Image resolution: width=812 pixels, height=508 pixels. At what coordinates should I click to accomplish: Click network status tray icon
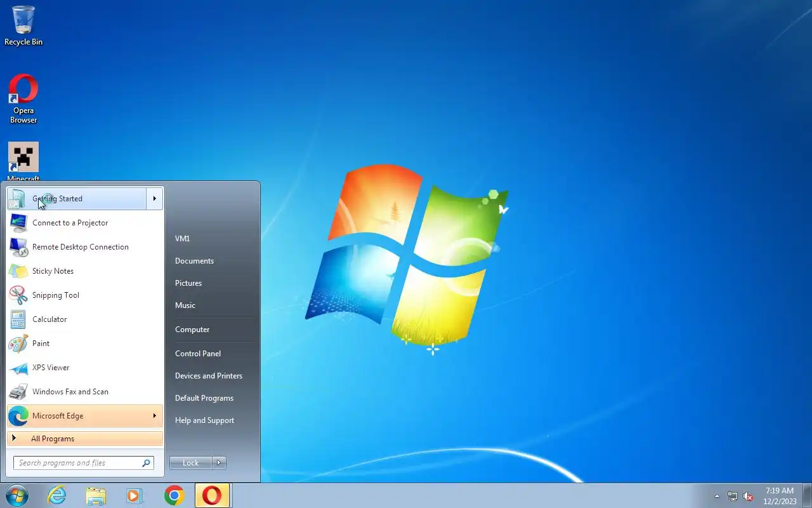[x=733, y=497]
